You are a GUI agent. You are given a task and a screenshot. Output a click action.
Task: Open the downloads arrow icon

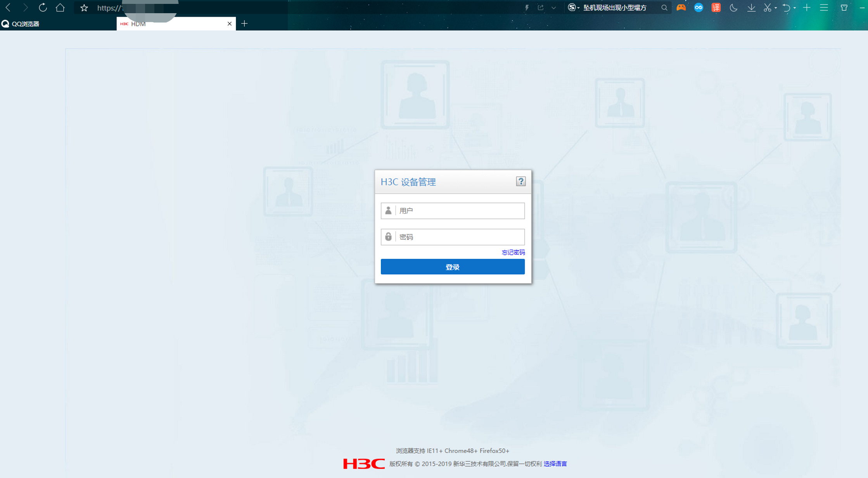tap(751, 8)
